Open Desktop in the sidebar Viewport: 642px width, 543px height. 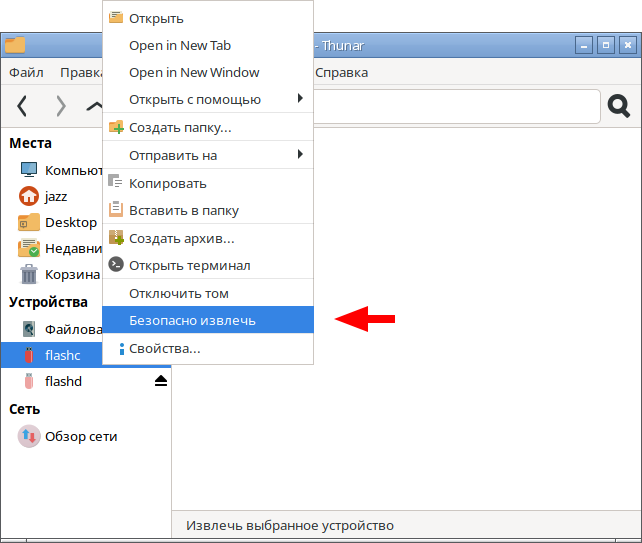tap(52, 222)
